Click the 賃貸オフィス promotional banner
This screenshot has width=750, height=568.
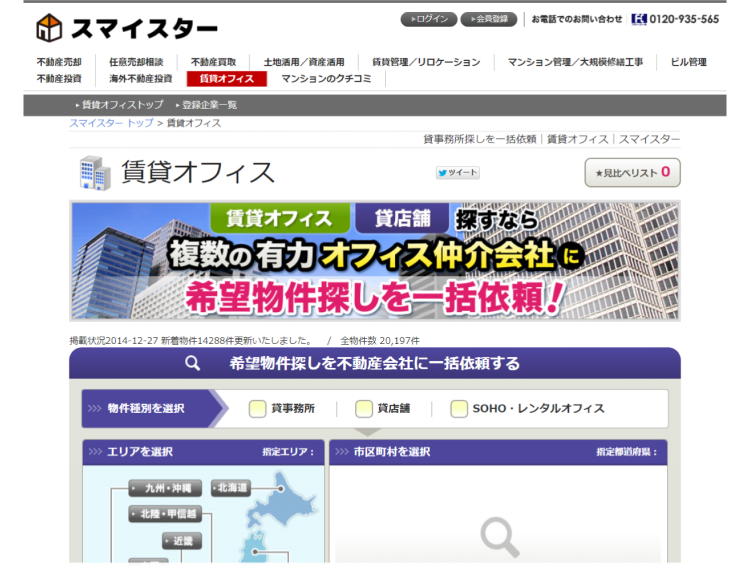[375, 260]
